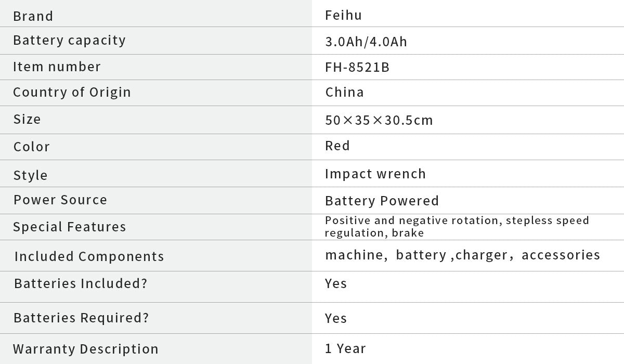Screen dimensions: 624x364
Task: Click the Power Source label
Action: pyautogui.click(x=60, y=200)
